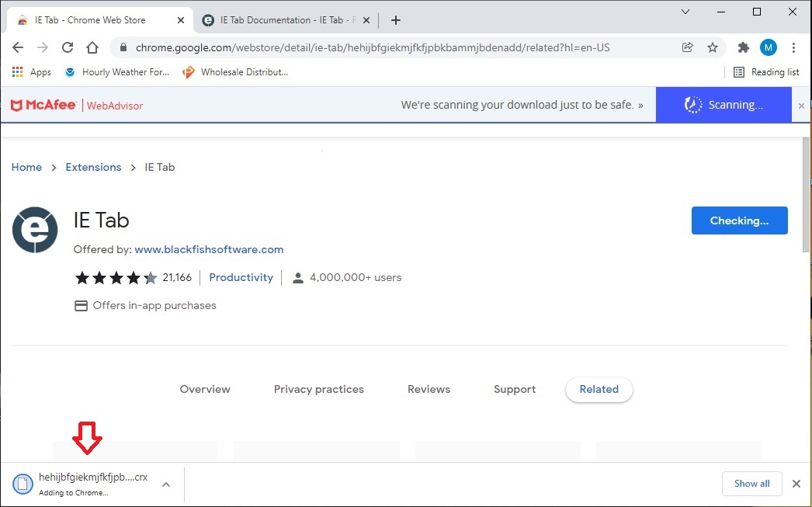Click the Show all downloads button
Image resolution: width=812 pixels, height=507 pixels.
[751, 483]
